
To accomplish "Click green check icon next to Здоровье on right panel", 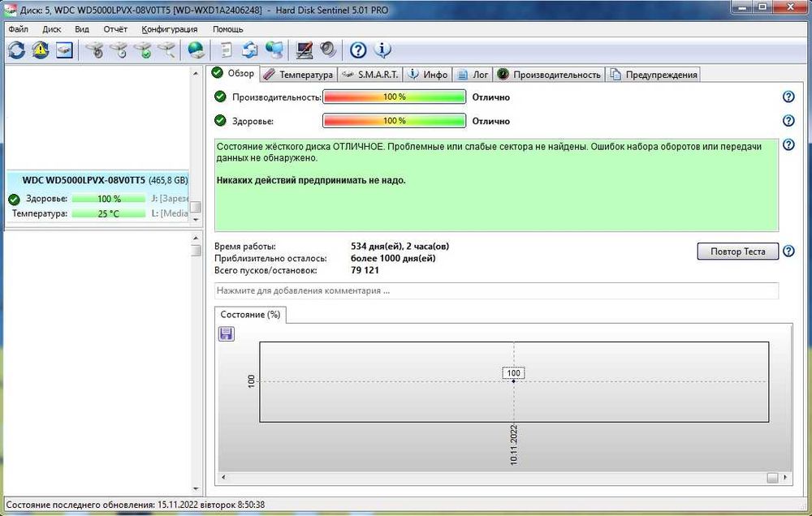I will [220, 121].
